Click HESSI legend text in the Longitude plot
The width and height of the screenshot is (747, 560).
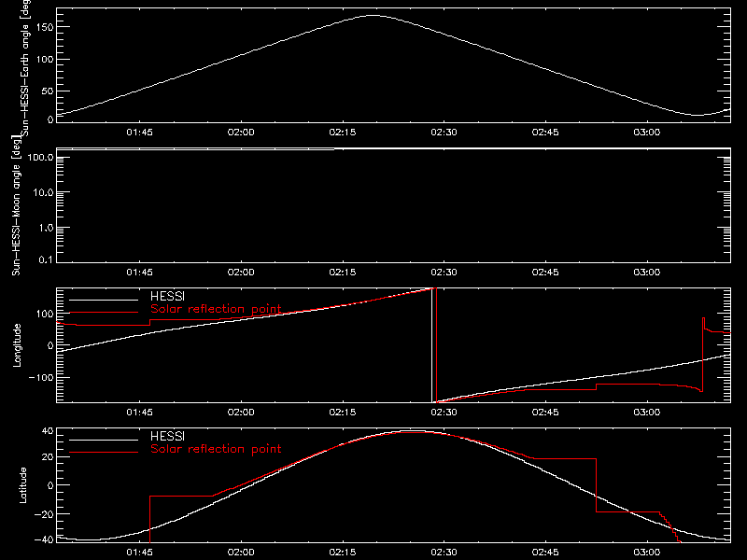point(168,296)
